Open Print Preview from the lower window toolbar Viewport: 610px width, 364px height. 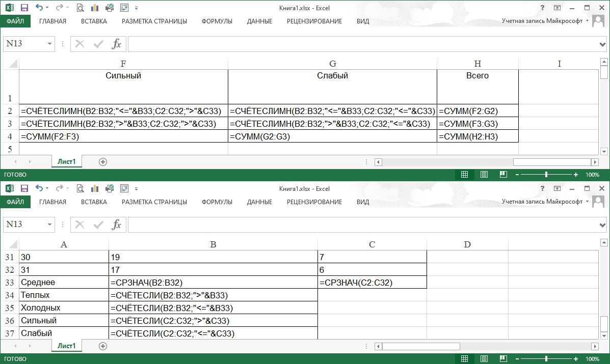80,188
